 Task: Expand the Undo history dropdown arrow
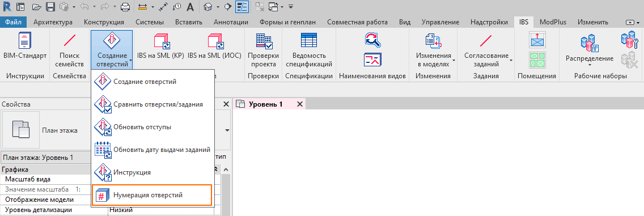tap(95, 7)
